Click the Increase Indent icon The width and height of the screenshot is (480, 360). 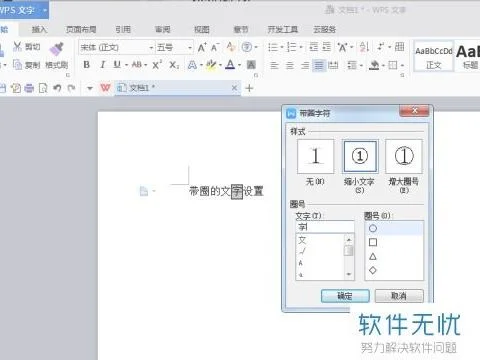[x=327, y=47]
